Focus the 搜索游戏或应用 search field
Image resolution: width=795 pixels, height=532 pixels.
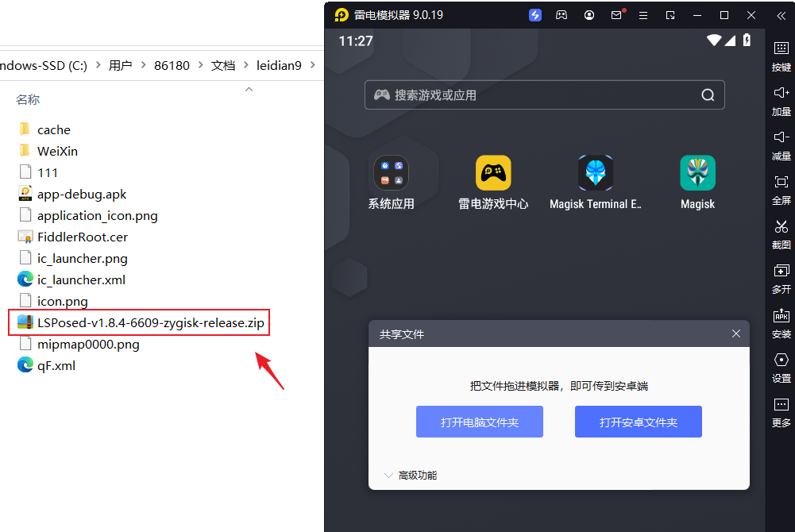click(545, 94)
